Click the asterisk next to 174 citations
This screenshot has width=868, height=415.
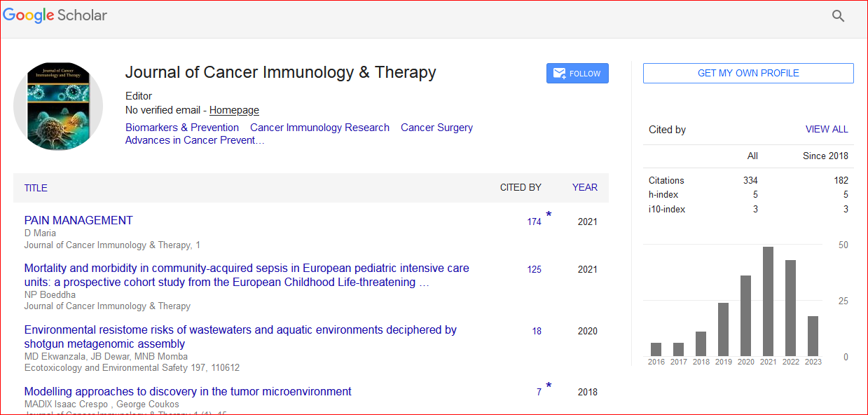coord(549,215)
